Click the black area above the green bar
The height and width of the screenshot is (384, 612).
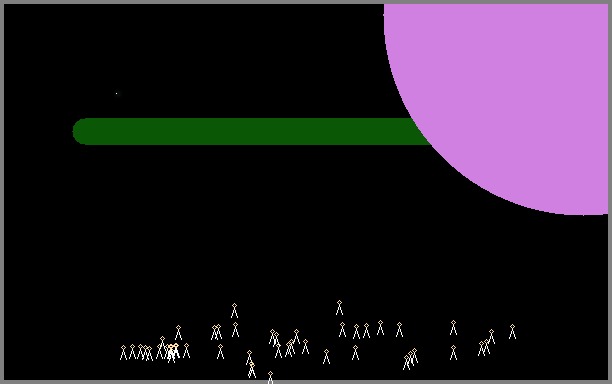pos(195,59)
